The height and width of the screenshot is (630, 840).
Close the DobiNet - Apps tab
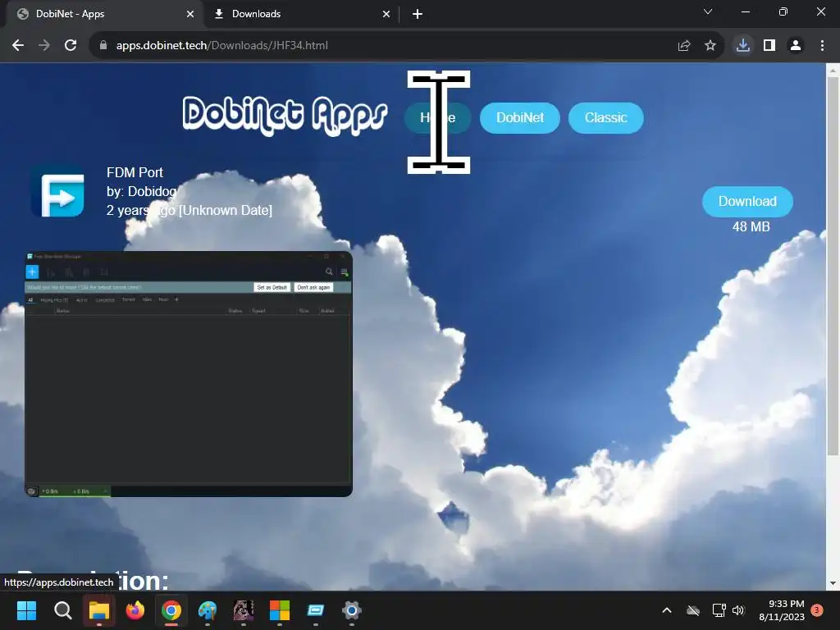(x=190, y=14)
